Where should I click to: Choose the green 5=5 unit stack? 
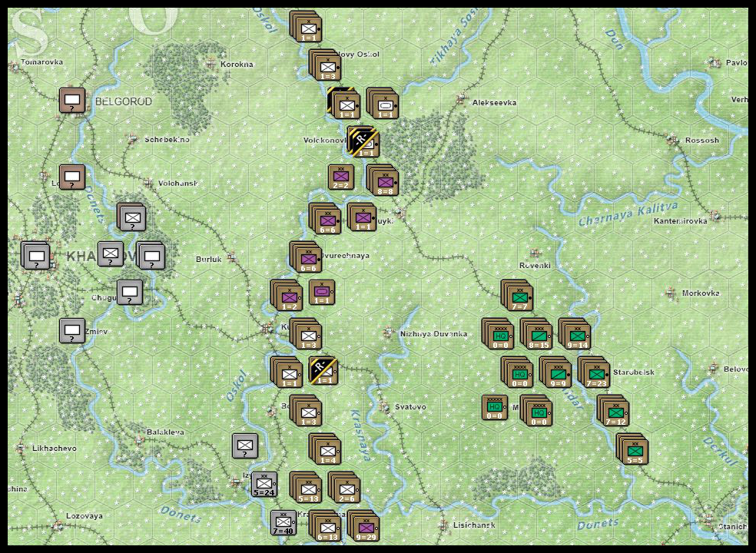point(632,449)
